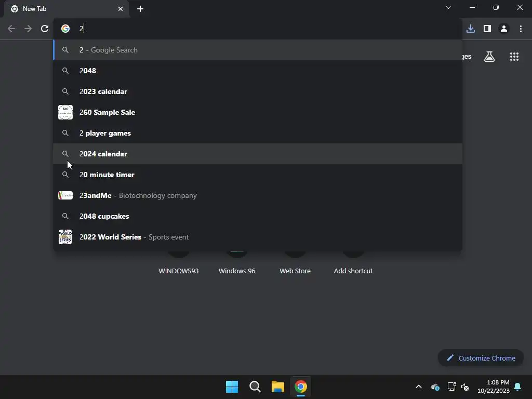Click the browser back arrow
Screen dimensions: 532x399
click(11, 29)
